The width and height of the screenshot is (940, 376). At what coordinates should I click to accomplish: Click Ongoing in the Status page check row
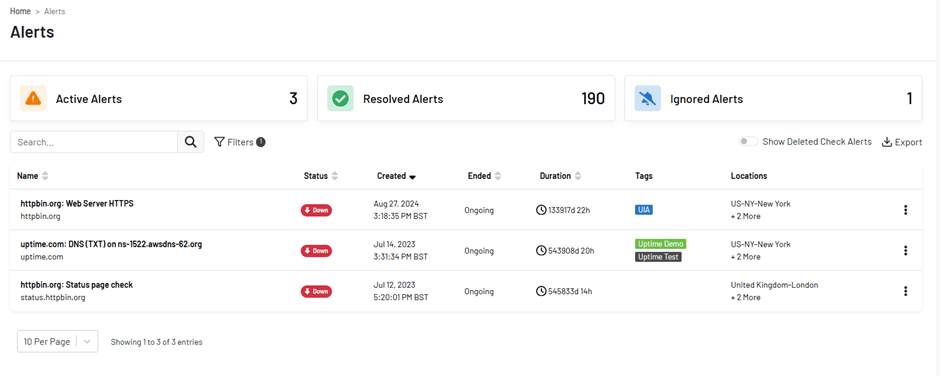point(479,291)
